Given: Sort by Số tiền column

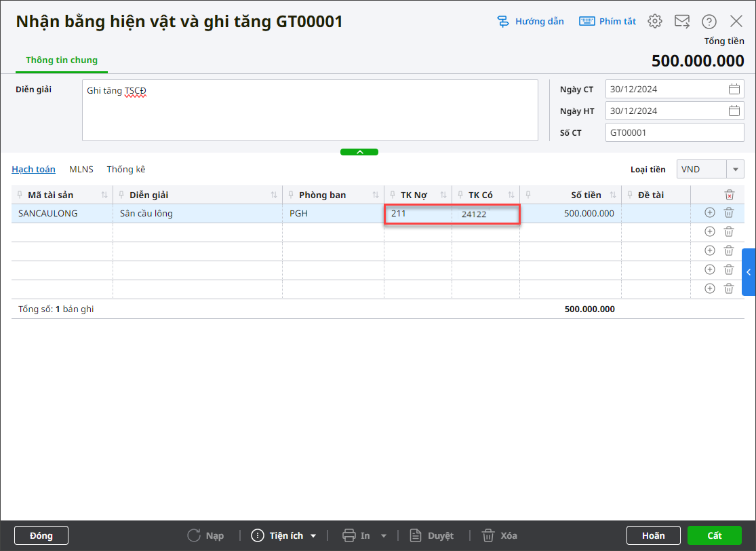Looking at the screenshot, I should (x=613, y=195).
